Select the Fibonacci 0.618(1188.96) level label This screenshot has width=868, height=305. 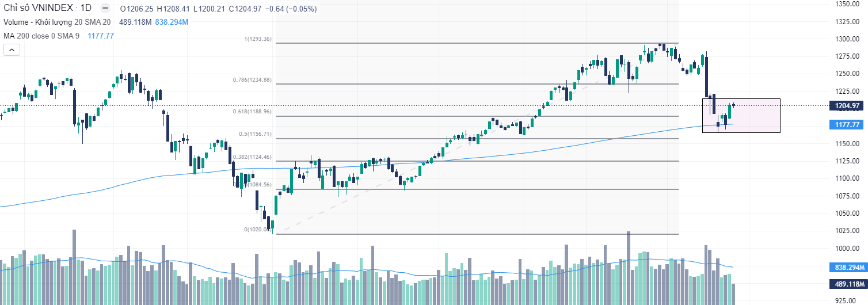252,112
